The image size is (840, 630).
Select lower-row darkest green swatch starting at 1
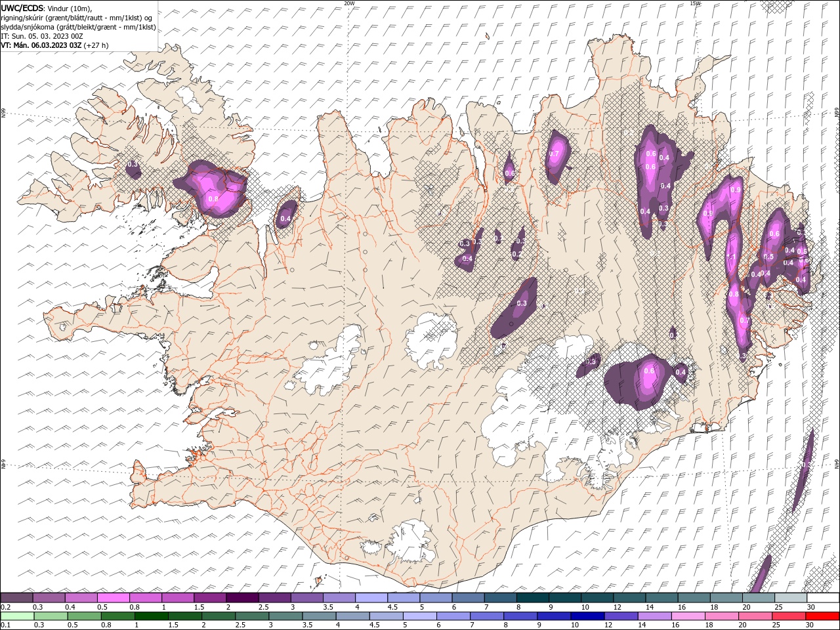[x=151, y=616]
